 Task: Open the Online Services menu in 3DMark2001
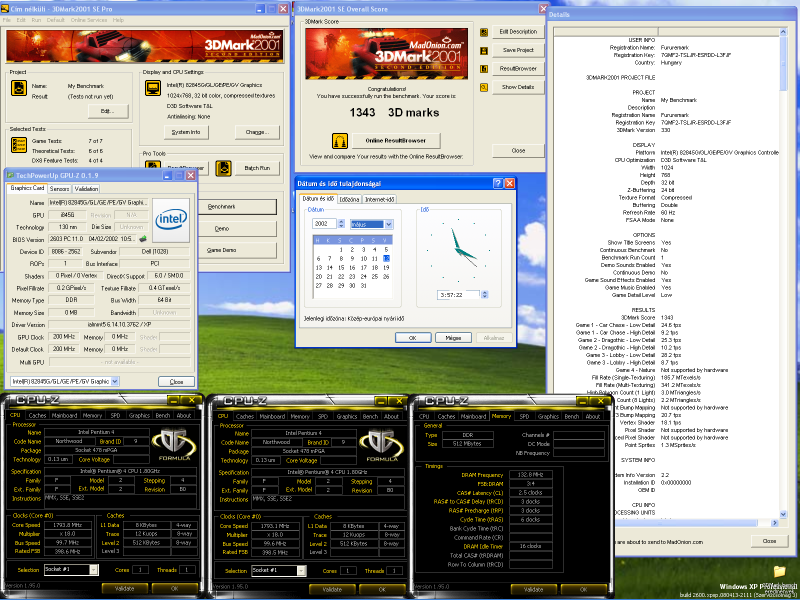[89, 20]
